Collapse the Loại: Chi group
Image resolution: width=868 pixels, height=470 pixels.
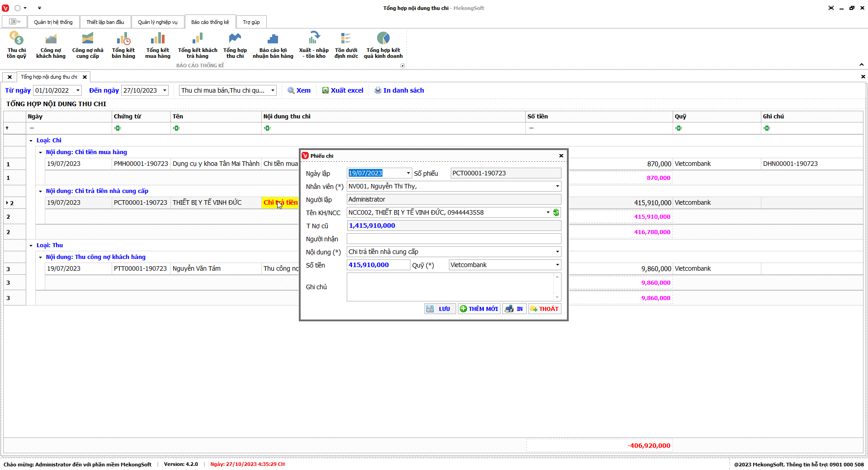[31, 141]
